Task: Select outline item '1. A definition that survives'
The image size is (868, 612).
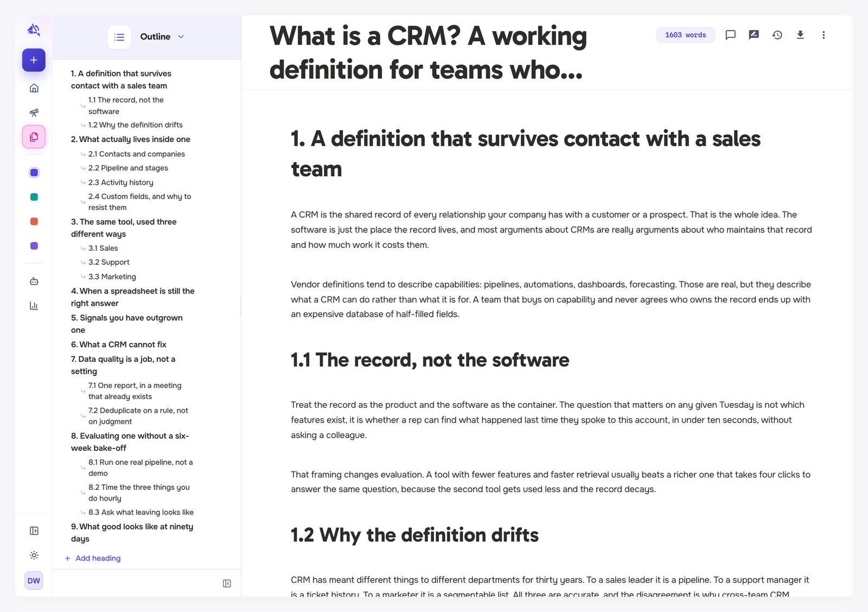Action: coord(121,80)
